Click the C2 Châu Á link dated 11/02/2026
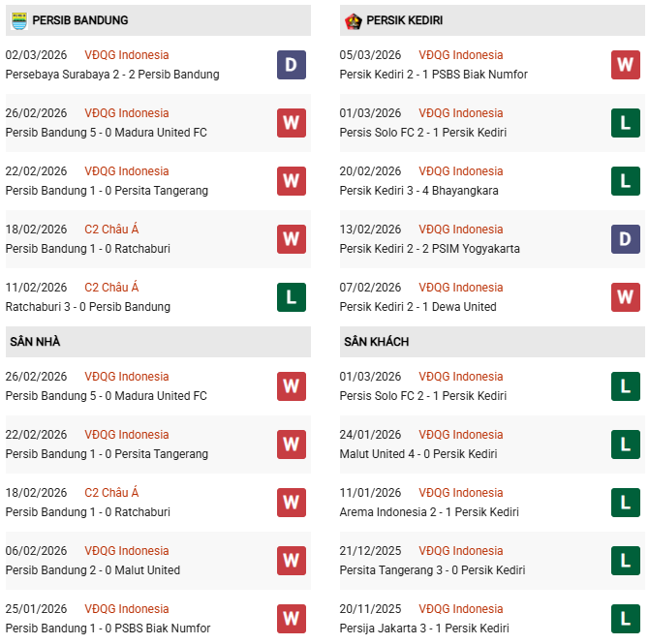 [111, 288]
